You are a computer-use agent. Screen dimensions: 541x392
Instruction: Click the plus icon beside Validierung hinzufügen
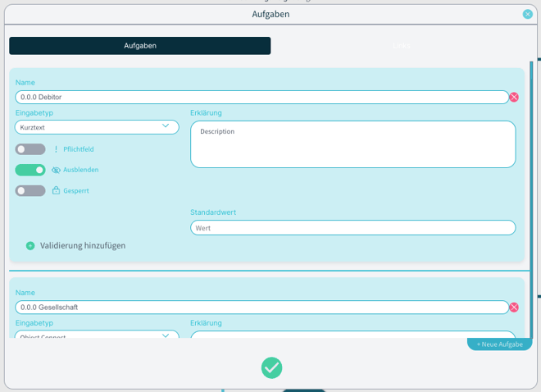[30, 245]
